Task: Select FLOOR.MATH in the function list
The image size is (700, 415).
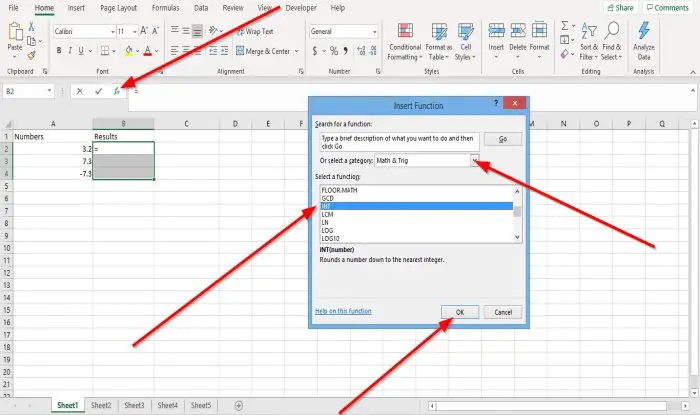Action: (x=417, y=190)
